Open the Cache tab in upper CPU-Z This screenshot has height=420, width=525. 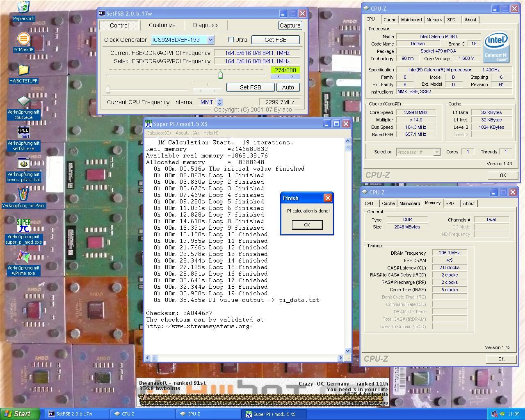[x=390, y=20]
